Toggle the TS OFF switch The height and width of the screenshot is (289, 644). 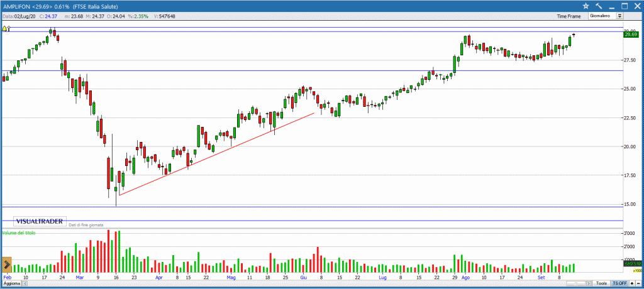tap(619, 283)
